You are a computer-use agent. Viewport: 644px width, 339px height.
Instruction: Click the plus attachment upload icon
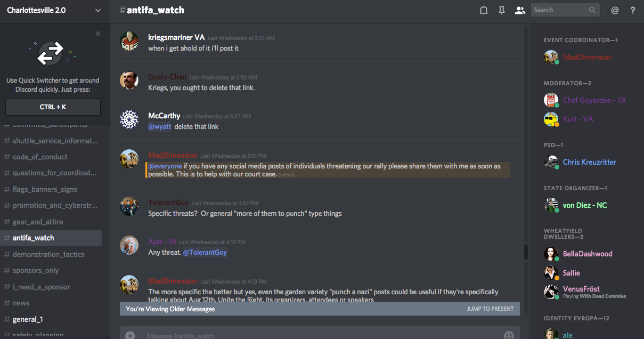130,335
